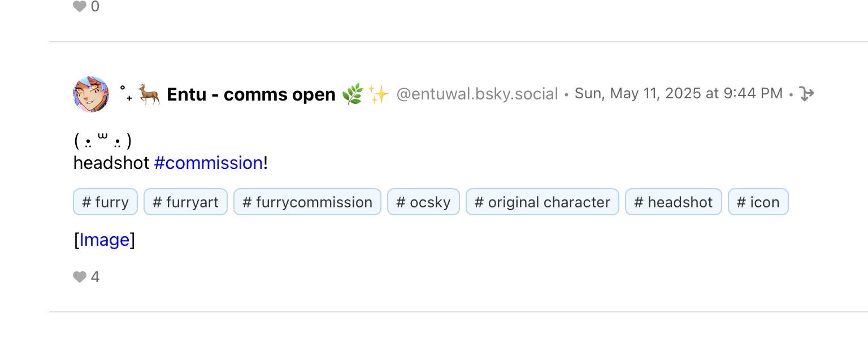Click Entu's profile avatar picture
This screenshot has height=339, width=868.
[x=91, y=94]
